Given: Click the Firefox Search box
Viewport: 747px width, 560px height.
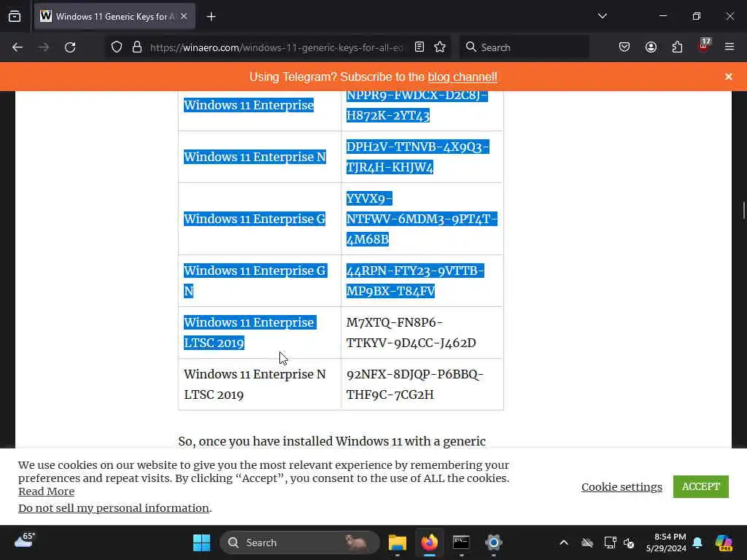Looking at the screenshot, I should tap(524, 47).
